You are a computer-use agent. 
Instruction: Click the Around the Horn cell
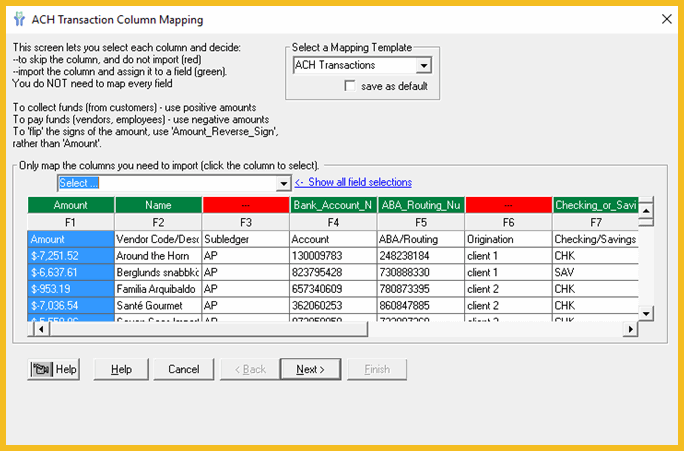(x=158, y=256)
